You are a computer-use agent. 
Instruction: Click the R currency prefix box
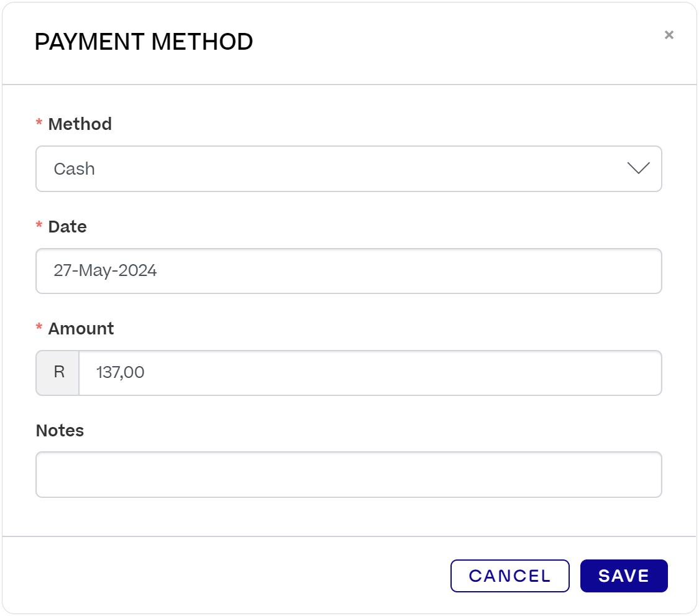tap(58, 373)
